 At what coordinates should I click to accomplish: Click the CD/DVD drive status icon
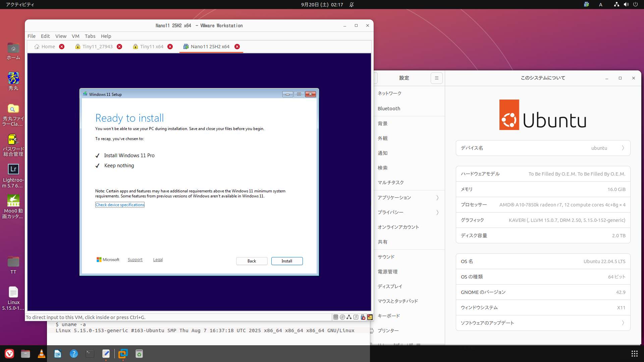[342, 317]
